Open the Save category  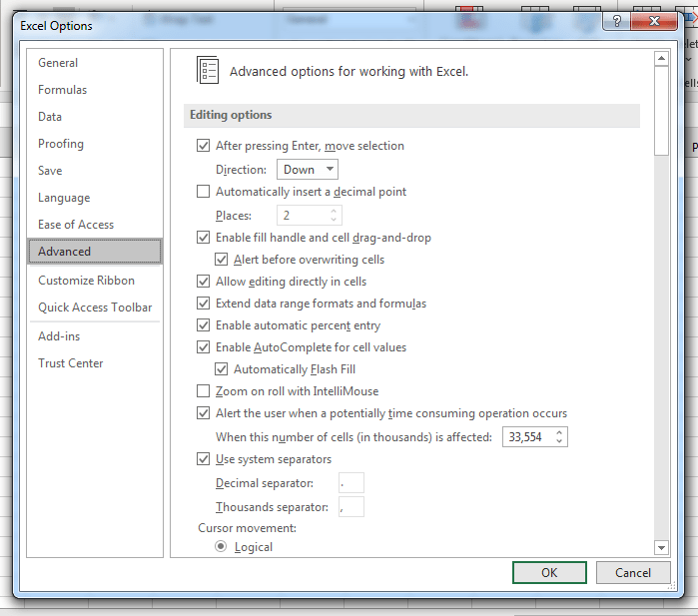coord(95,171)
